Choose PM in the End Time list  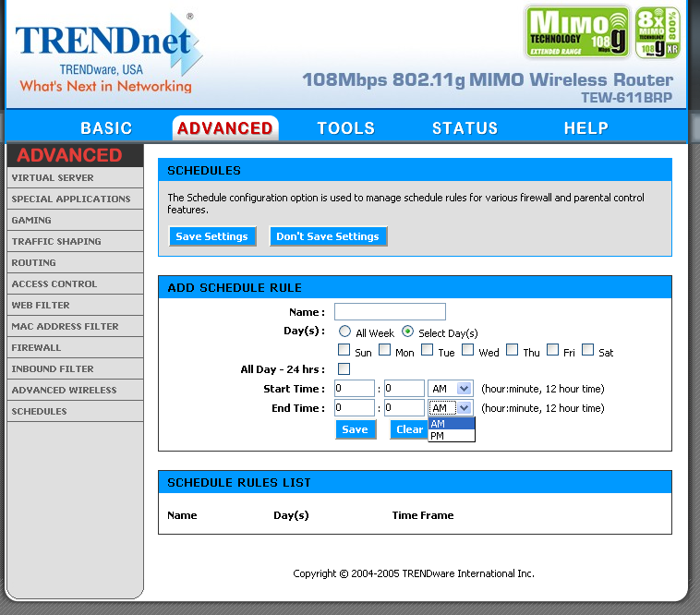452,436
